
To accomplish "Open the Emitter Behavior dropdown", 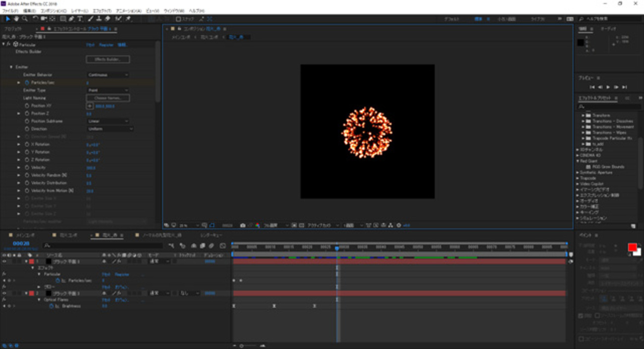I will coord(108,75).
